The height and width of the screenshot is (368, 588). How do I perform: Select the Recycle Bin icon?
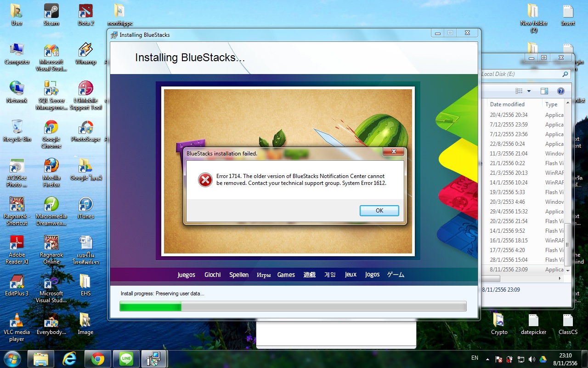pyautogui.click(x=17, y=131)
